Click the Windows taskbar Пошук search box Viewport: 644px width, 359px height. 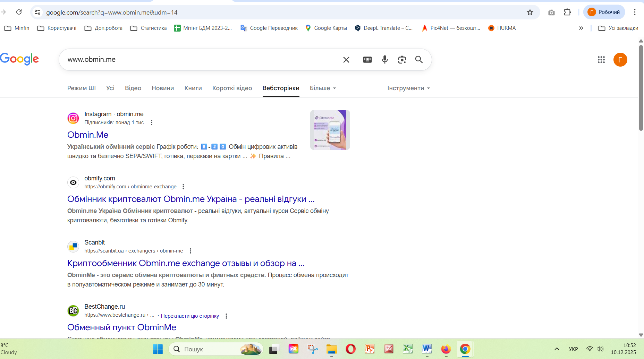coord(216,349)
